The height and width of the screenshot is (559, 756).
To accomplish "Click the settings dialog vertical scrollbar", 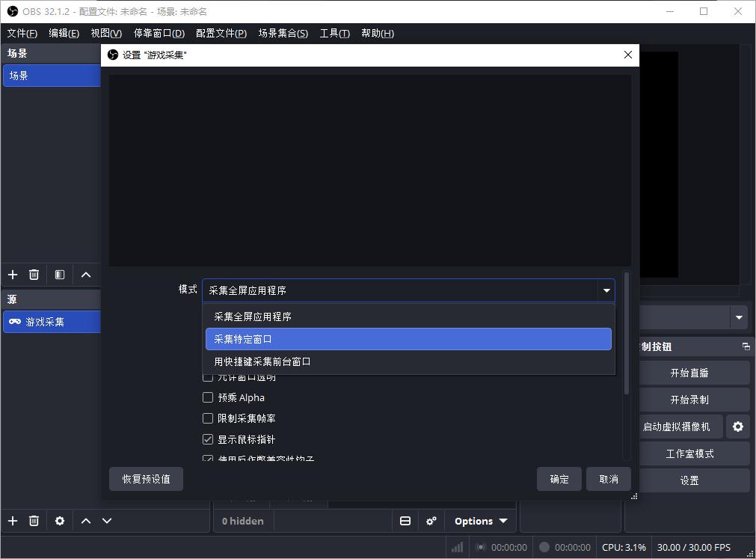I will 627,333.
